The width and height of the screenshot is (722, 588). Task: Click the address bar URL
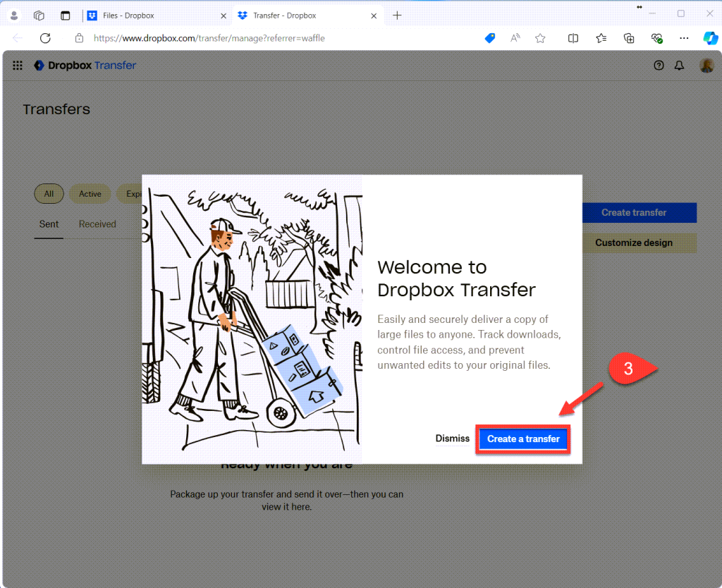tap(209, 38)
